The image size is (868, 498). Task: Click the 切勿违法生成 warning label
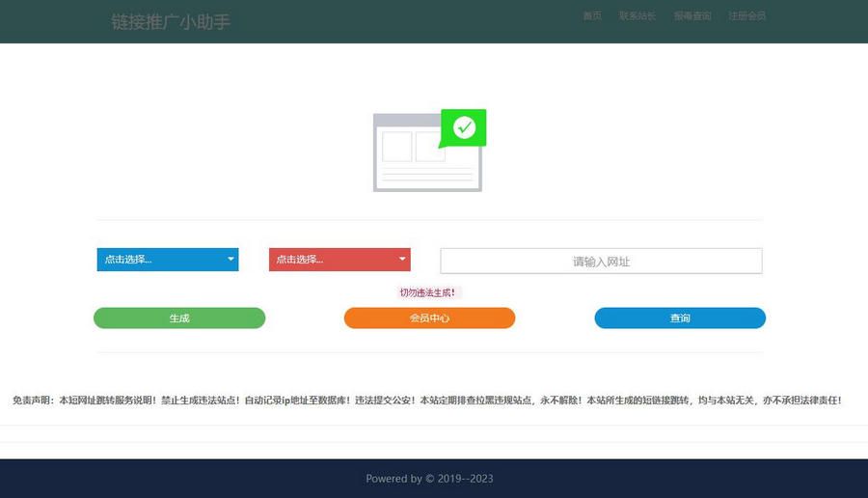click(x=427, y=292)
